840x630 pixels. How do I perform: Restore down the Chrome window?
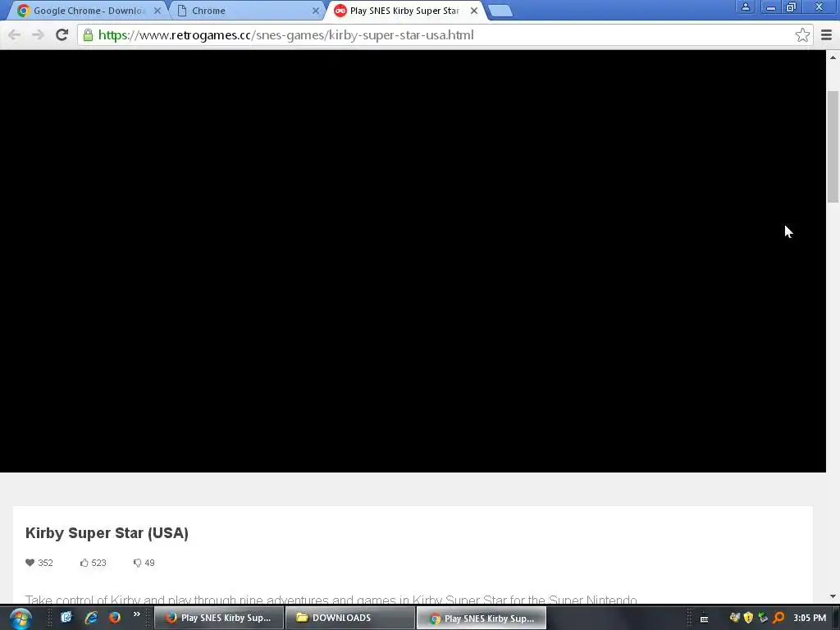[792, 7]
